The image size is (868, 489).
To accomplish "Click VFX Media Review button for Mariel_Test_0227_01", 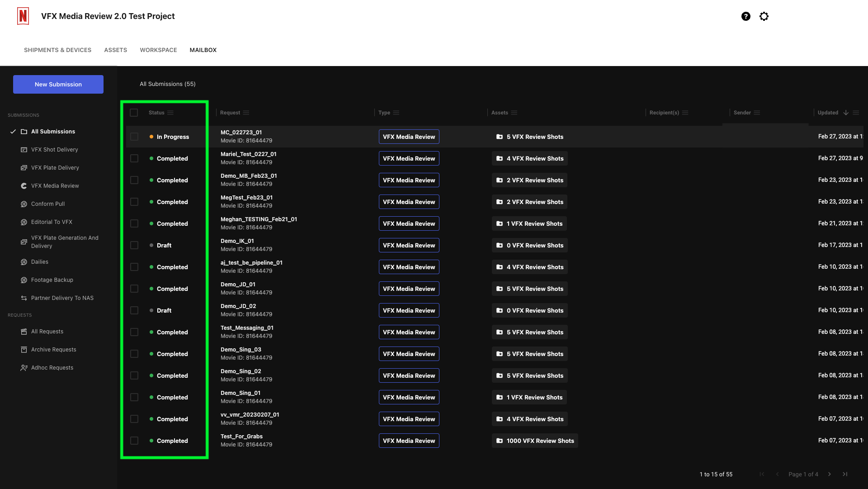I will tap(409, 158).
